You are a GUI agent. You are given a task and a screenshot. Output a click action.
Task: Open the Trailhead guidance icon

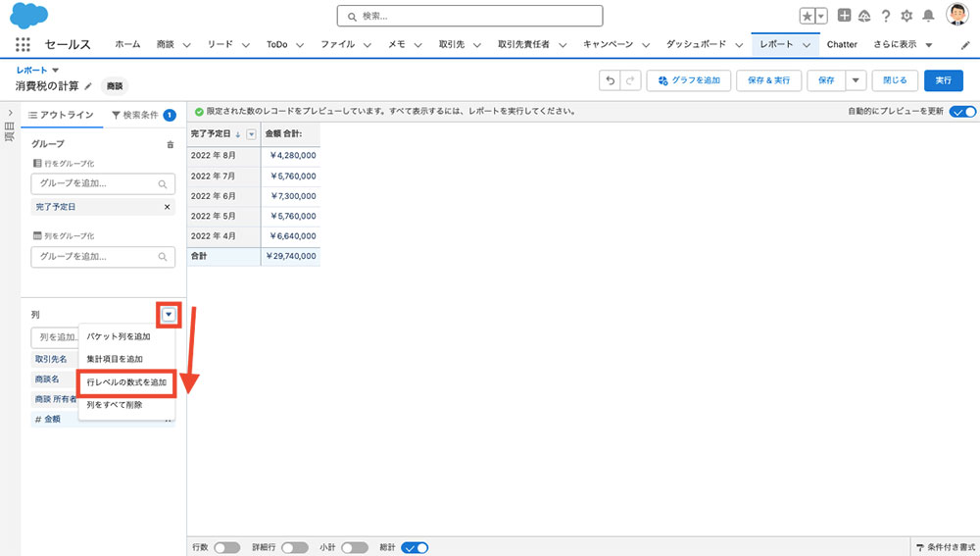click(x=864, y=17)
